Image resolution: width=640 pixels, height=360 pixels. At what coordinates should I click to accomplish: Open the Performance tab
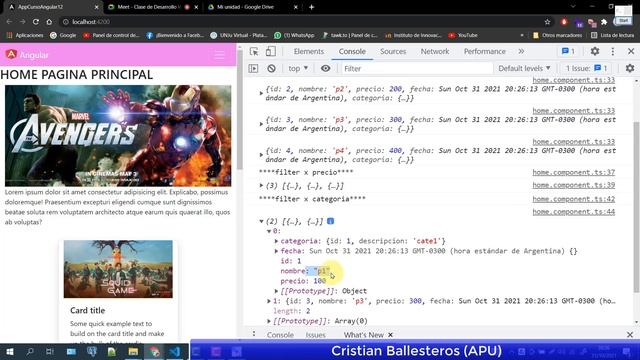click(x=484, y=51)
